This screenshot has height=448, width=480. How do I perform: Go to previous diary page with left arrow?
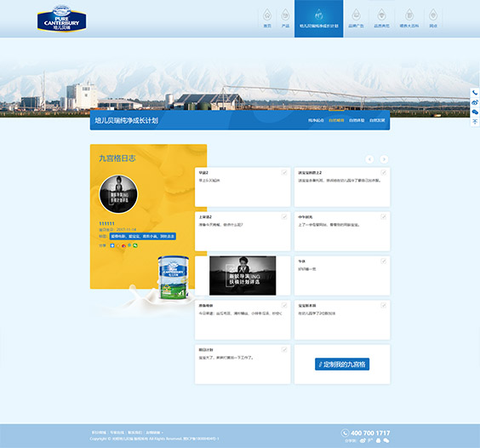369,159
